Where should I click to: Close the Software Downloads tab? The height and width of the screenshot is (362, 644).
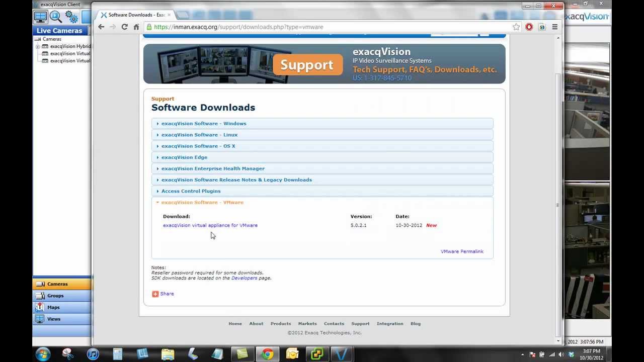[x=168, y=15]
